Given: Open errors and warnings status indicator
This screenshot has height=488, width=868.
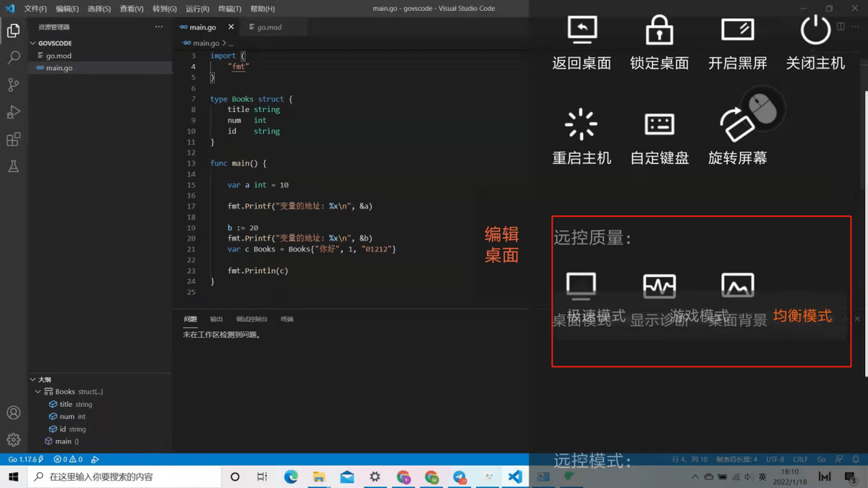Looking at the screenshot, I should click(x=68, y=459).
